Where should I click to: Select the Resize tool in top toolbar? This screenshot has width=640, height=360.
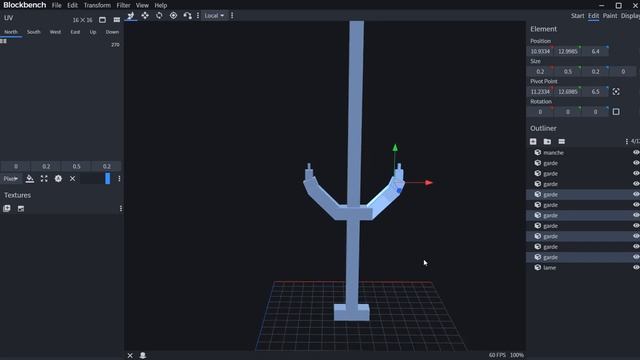click(x=131, y=16)
